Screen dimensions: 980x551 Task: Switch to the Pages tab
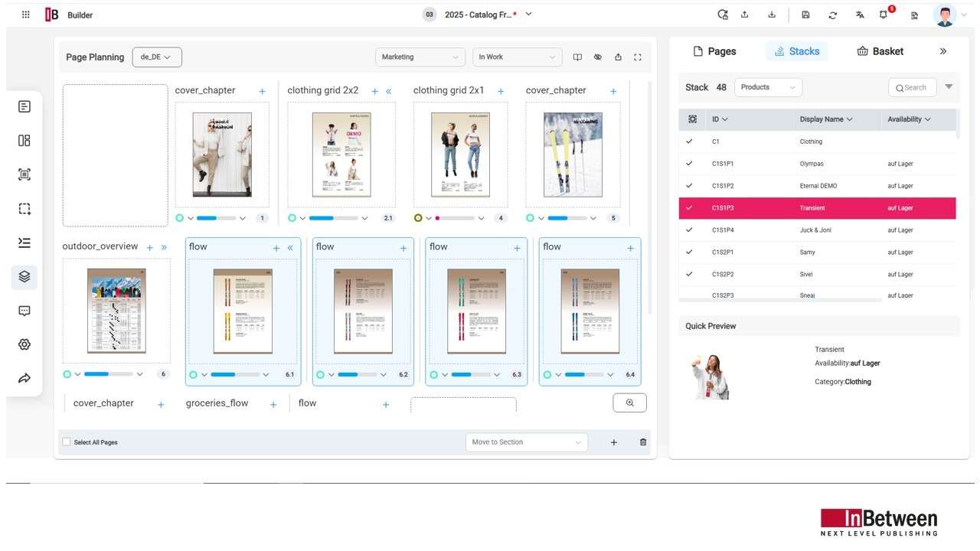tap(714, 51)
